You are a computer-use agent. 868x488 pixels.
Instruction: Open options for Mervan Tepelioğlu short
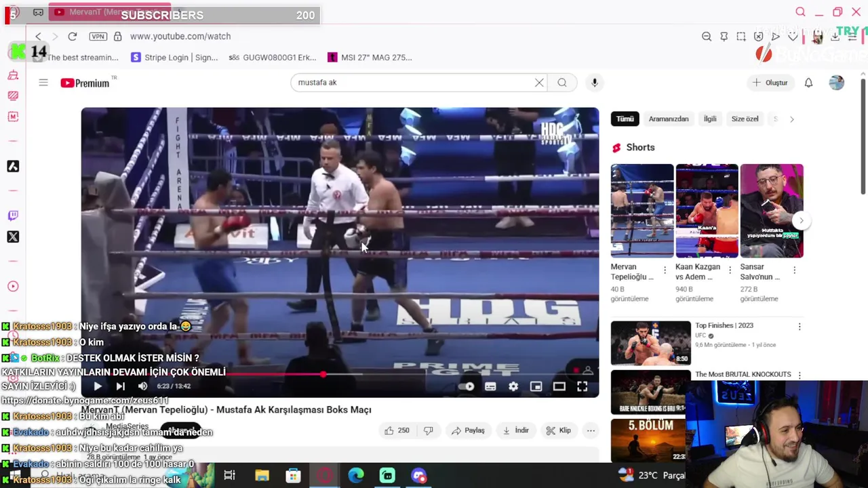[665, 270]
